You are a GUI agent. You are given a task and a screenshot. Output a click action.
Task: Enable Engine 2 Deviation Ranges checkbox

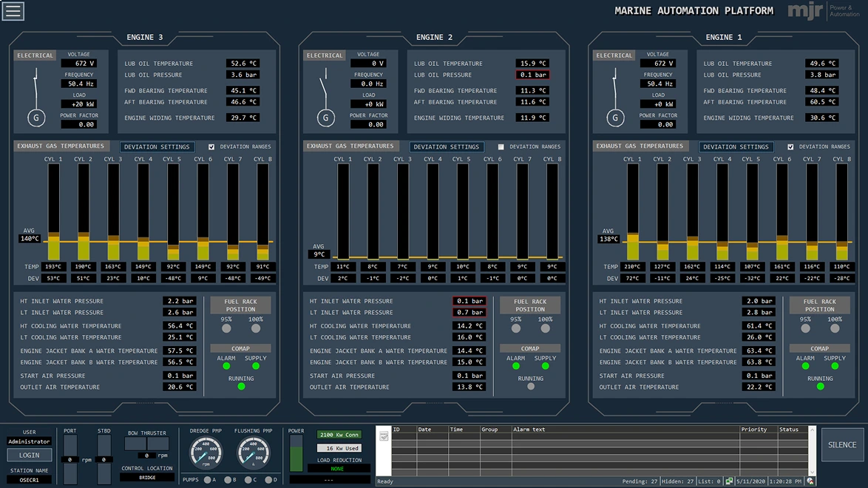pyautogui.click(x=501, y=147)
